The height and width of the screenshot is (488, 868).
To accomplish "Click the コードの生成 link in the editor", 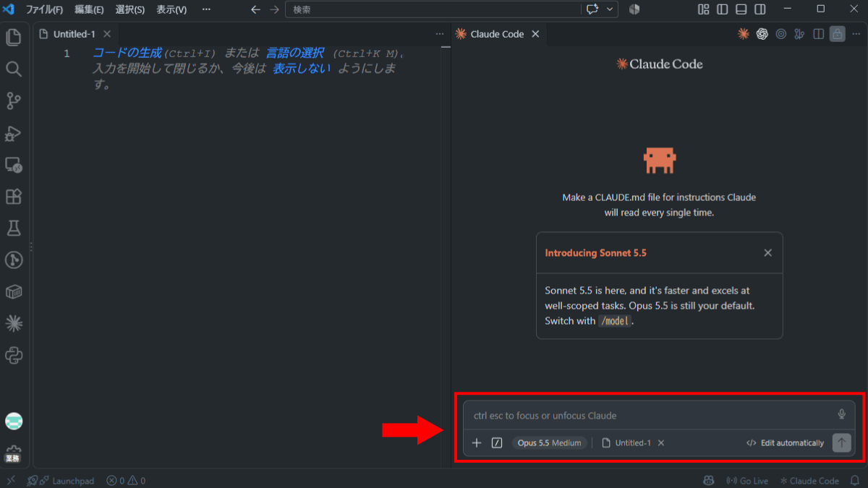I will (127, 53).
